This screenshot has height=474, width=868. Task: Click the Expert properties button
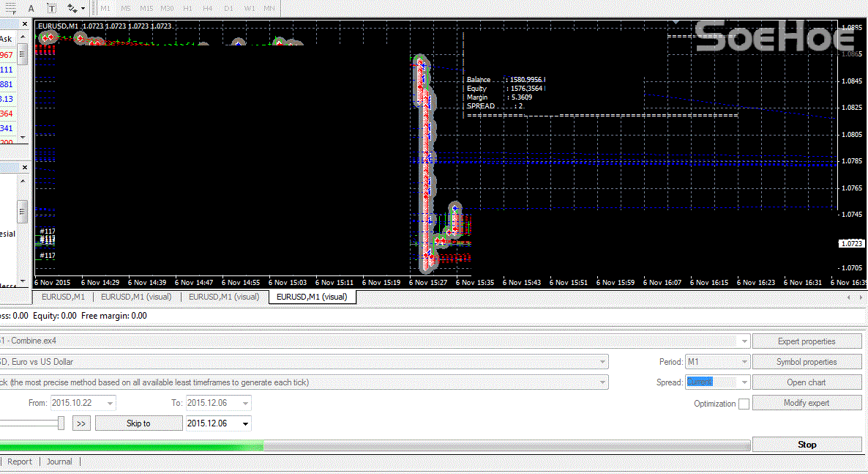point(807,341)
